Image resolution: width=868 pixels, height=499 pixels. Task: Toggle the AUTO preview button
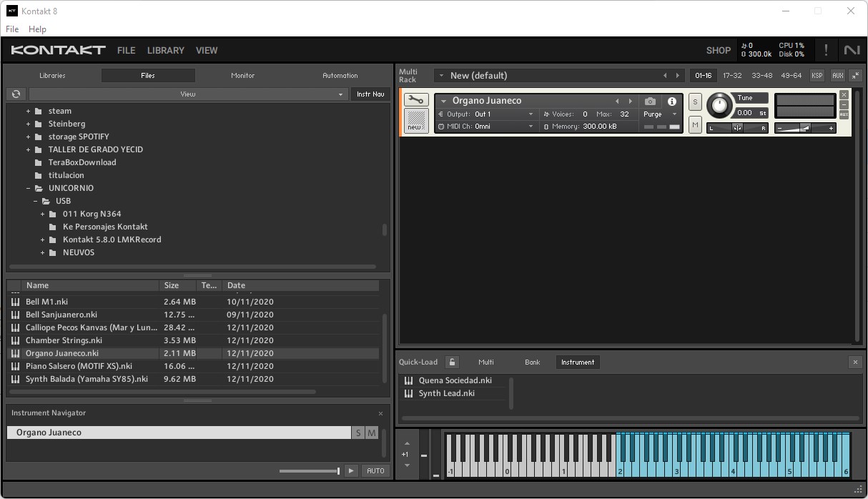pyautogui.click(x=375, y=470)
